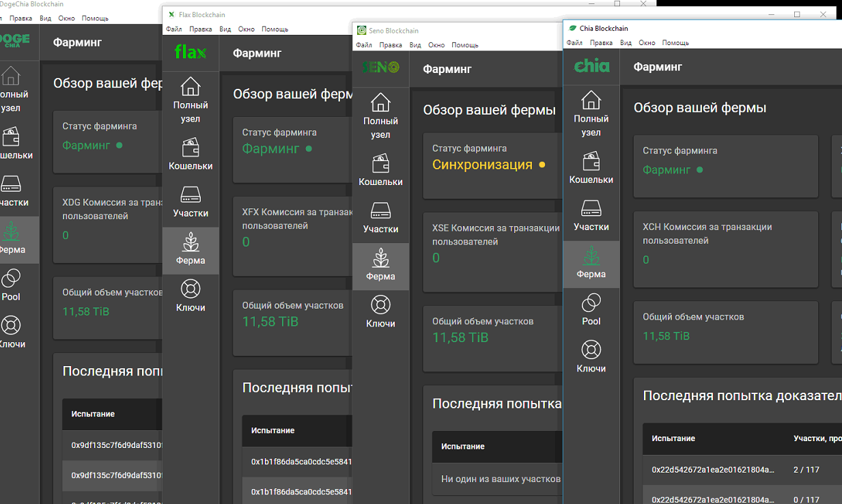Open Wallets (Кошельки) in Seno window
Image resolution: width=842 pixels, height=504 pixels.
[380, 171]
